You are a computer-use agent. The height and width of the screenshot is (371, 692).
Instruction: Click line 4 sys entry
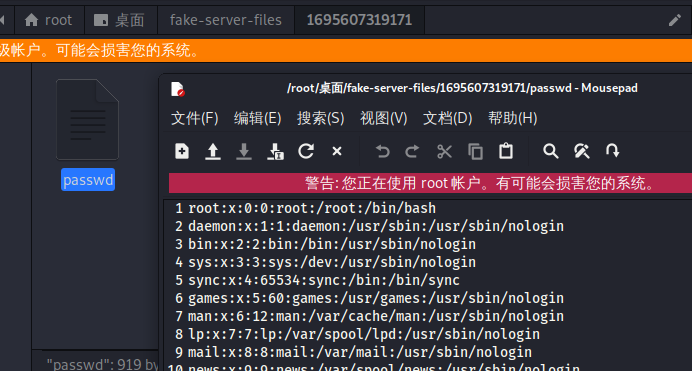(x=332, y=262)
